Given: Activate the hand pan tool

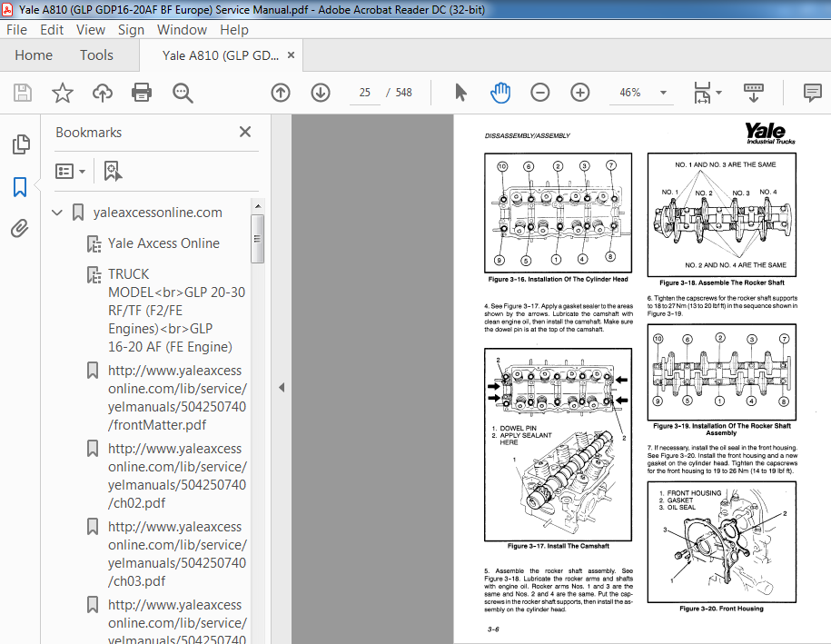Looking at the screenshot, I should click(500, 93).
